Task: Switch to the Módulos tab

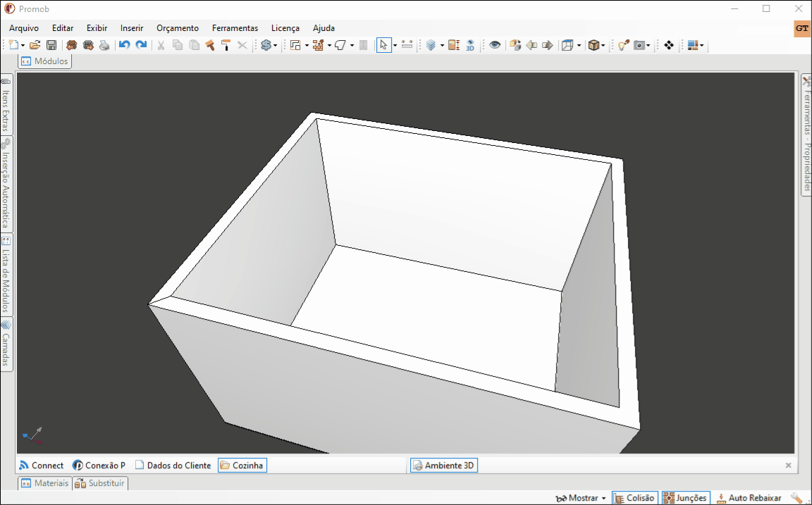Action: [44, 61]
